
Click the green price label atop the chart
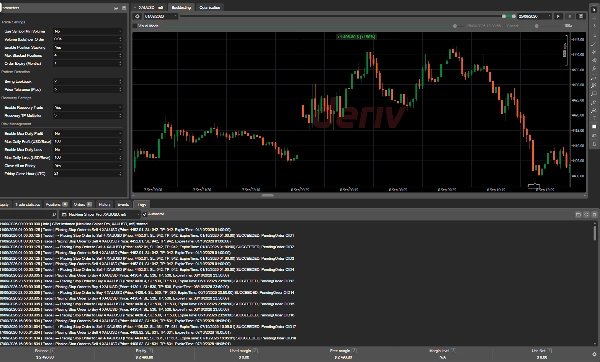356,37
